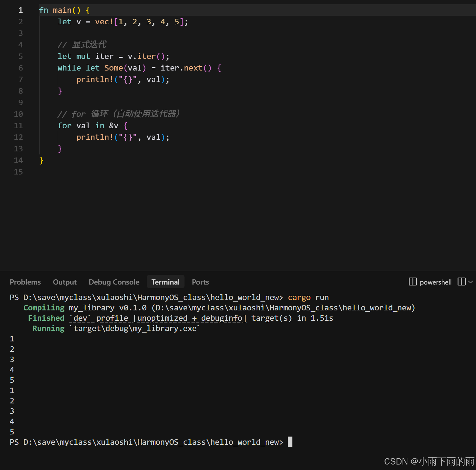Split the terminal using split icon

[461, 282]
